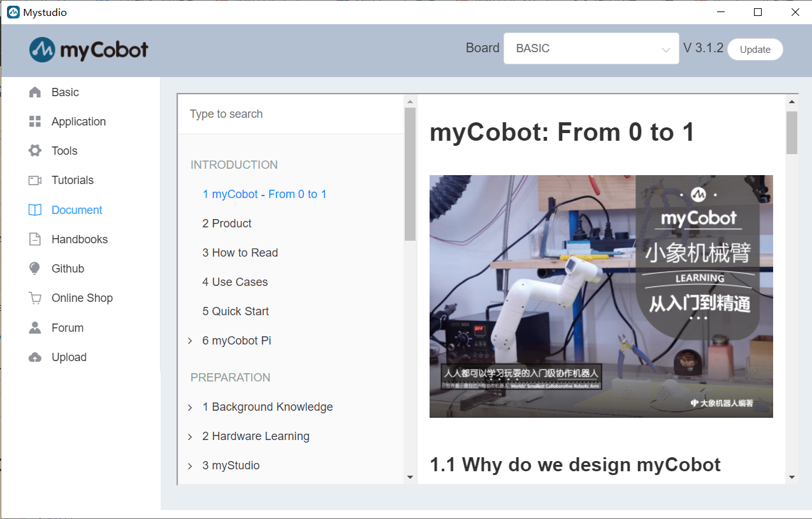This screenshot has height=519, width=812.
Task: Click the document page scrollbar thumb
Action: (x=792, y=133)
